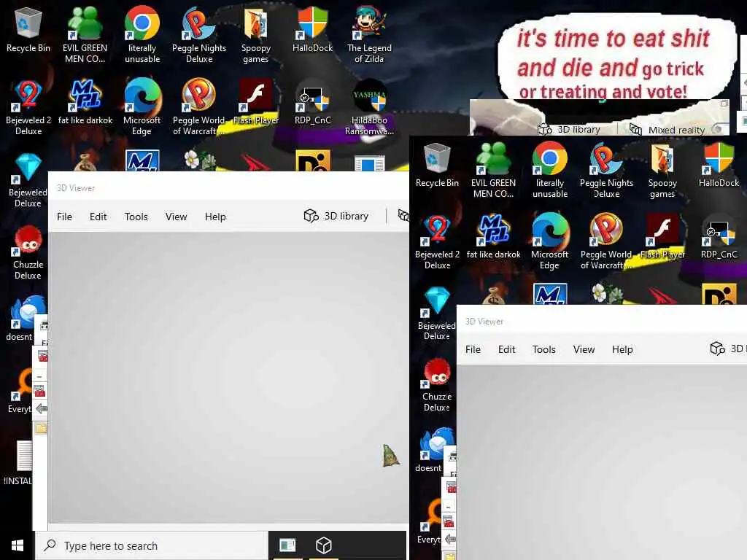This screenshot has width=747, height=560.
Task: Launch Peggle Nights Deluxe on the main desktop
Action: 198,35
